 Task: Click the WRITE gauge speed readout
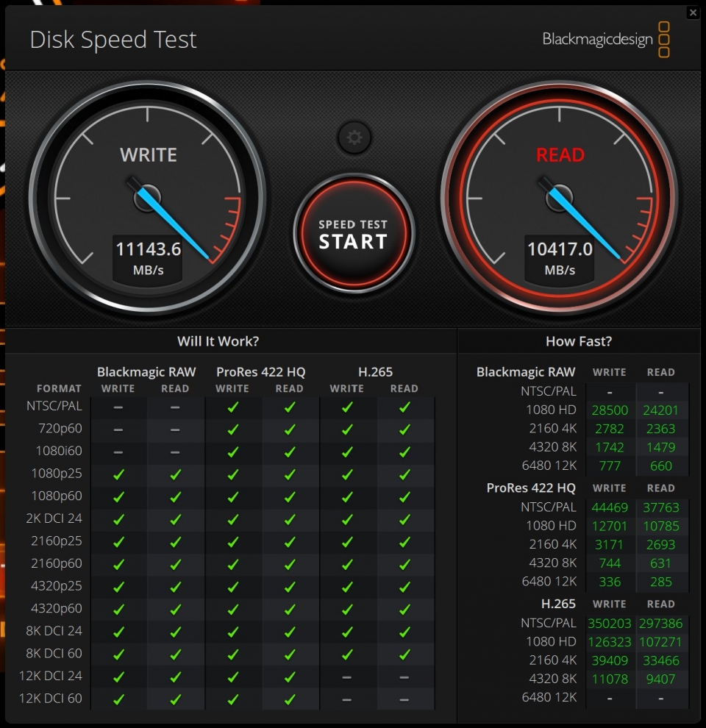point(148,257)
